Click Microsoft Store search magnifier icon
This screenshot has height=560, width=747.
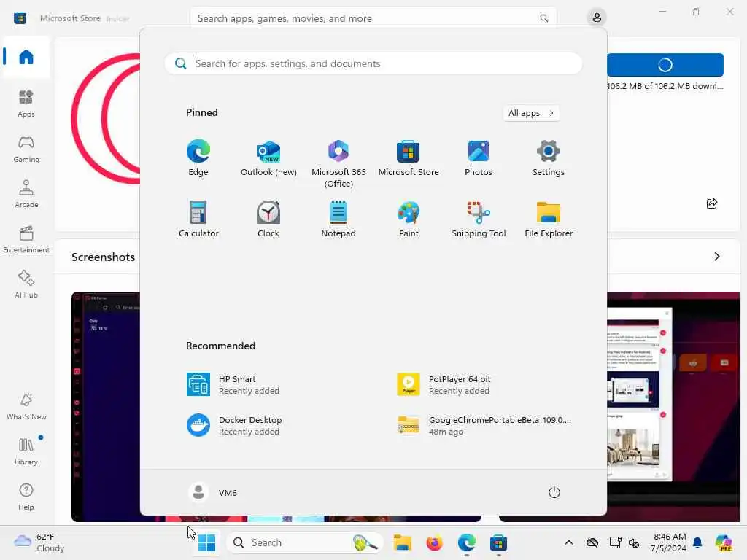[x=543, y=18]
